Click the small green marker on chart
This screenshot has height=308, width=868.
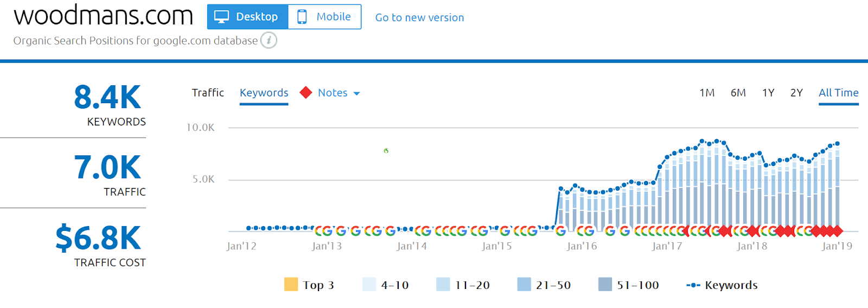tap(386, 150)
